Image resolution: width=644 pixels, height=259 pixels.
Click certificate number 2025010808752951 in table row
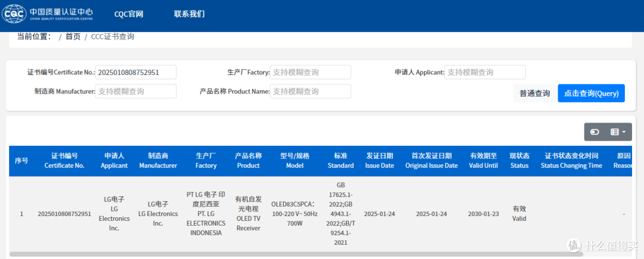tap(64, 214)
